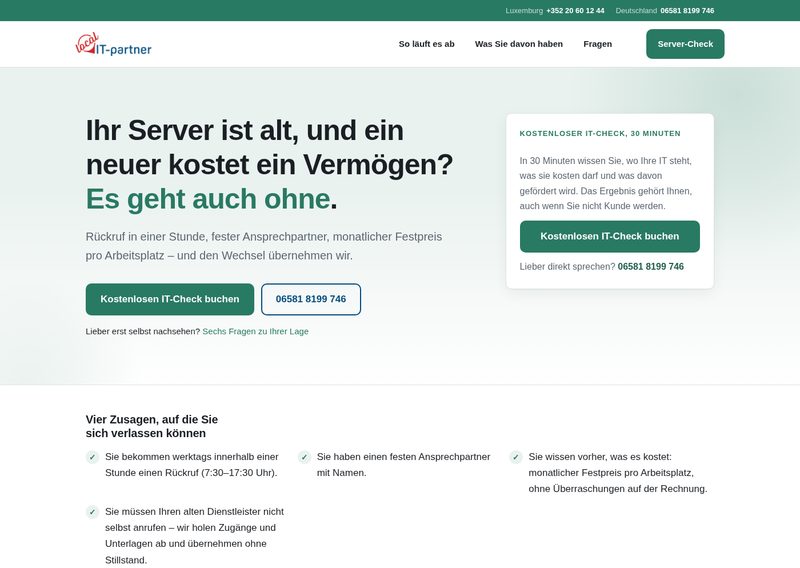
Task: Click 'Kostenloser IT-Check, 30 Minuten' card heading
Action: (600, 134)
